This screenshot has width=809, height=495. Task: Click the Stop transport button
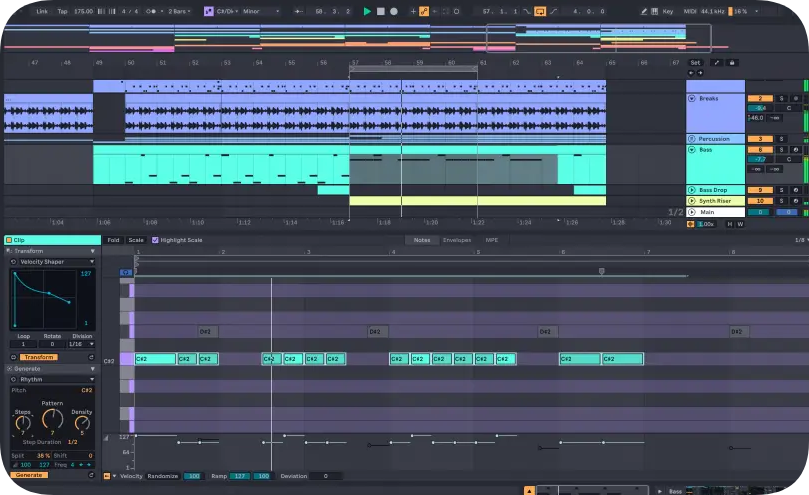point(381,11)
